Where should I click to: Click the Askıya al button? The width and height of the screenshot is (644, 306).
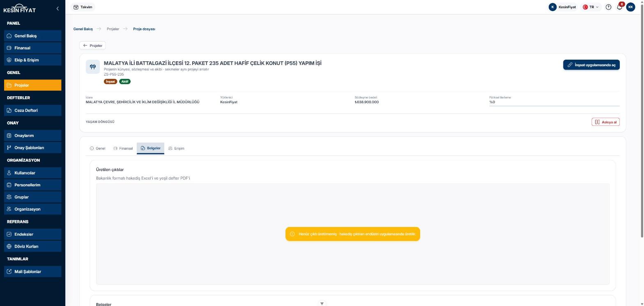(606, 122)
